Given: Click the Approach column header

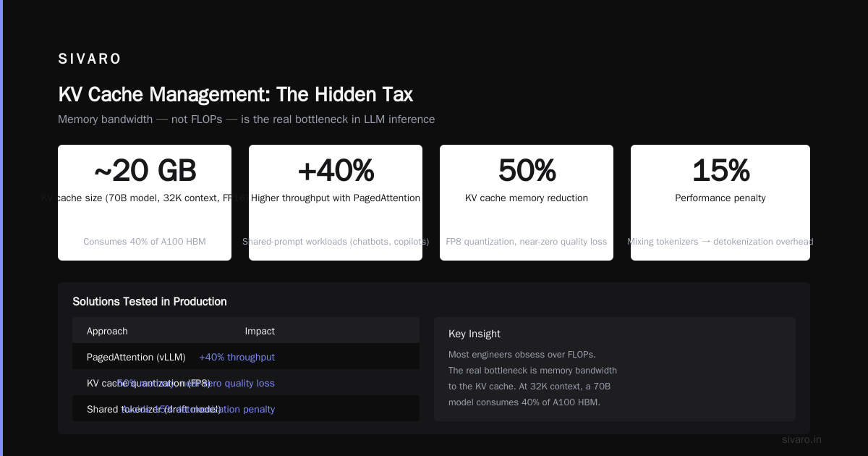Looking at the screenshot, I should tap(107, 332).
